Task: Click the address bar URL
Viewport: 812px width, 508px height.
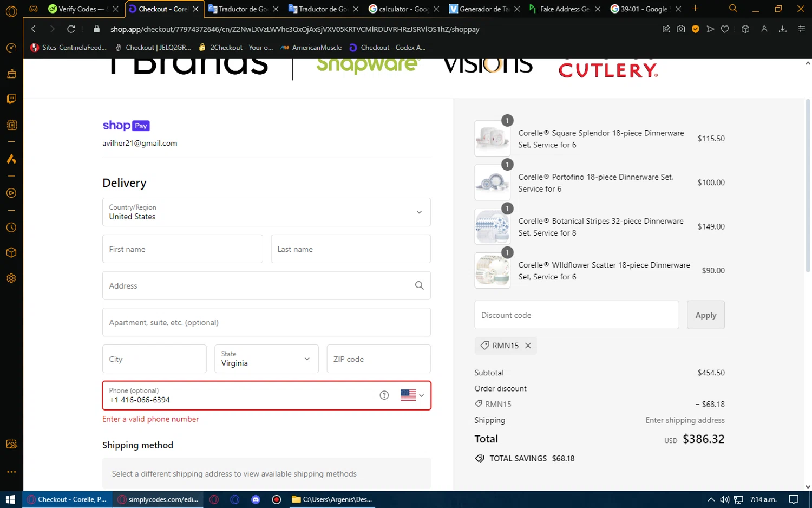Action: click(295, 29)
